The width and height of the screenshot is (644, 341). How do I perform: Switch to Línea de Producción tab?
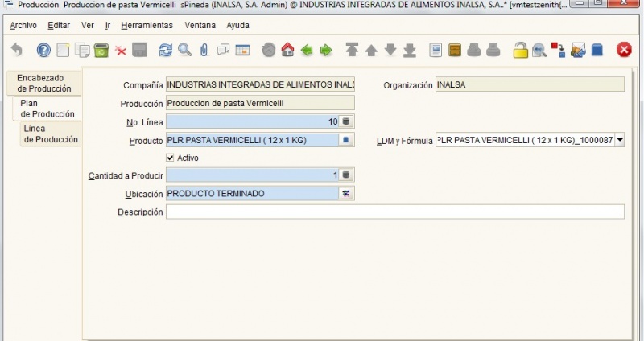pyautogui.click(x=51, y=134)
